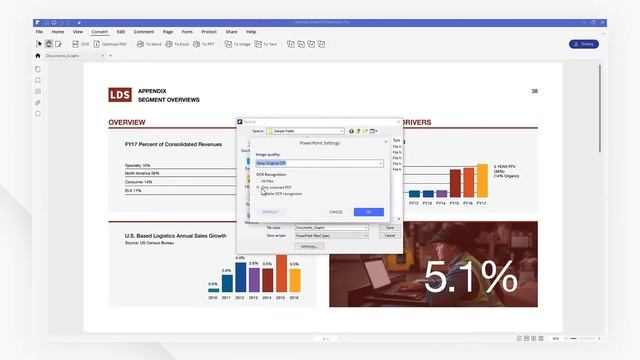Switch to the Page tab

click(x=168, y=32)
